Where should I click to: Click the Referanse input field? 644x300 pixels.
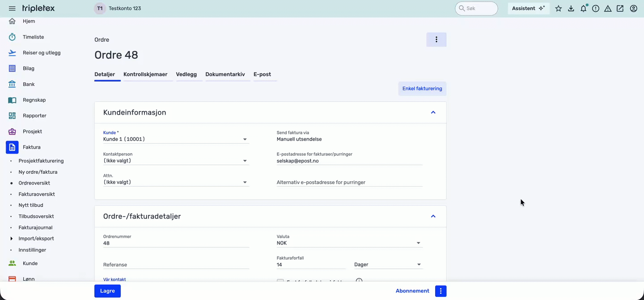176,265
